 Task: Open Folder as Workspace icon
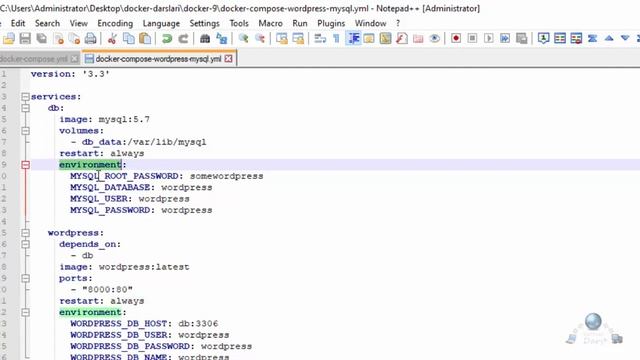(x=418, y=39)
